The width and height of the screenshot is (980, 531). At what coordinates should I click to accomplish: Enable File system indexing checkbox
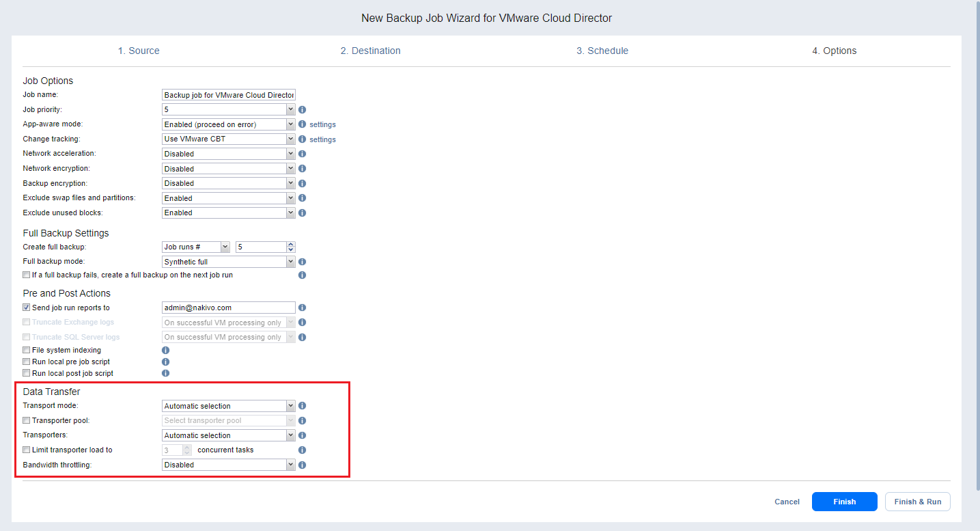click(x=27, y=350)
